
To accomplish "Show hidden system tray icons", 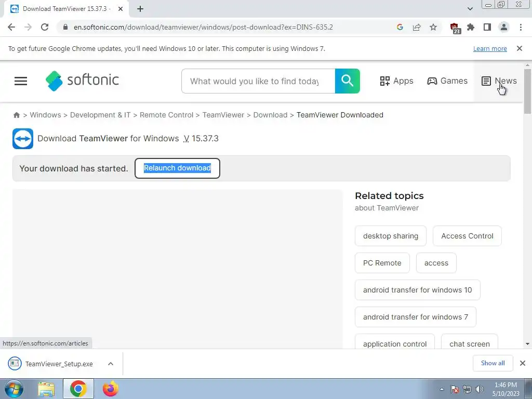I will pos(442,389).
